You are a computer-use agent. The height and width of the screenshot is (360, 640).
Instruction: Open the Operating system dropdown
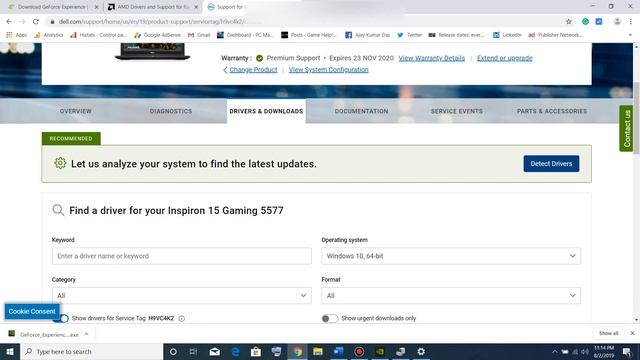[451, 256]
